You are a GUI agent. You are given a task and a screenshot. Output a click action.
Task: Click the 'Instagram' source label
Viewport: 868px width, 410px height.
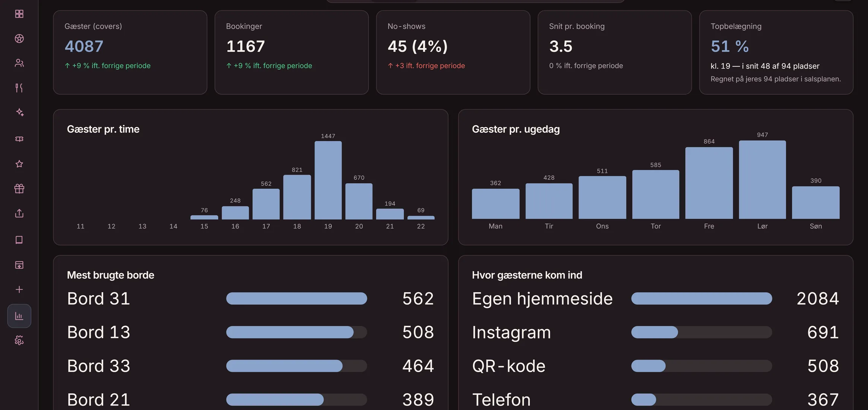tap(511, 332)
